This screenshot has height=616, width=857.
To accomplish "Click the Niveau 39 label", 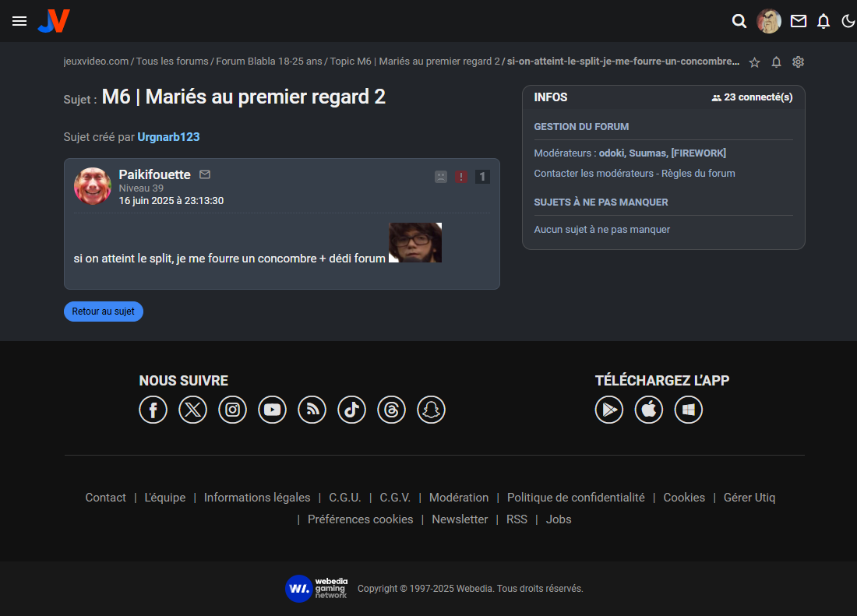I will 141,188.
